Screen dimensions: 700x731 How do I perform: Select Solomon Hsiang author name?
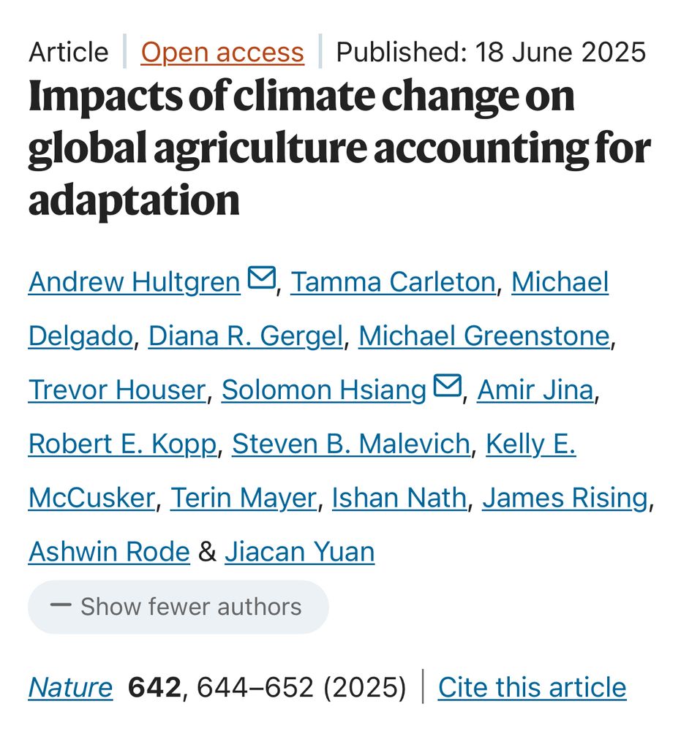click(x=323, y=390)
